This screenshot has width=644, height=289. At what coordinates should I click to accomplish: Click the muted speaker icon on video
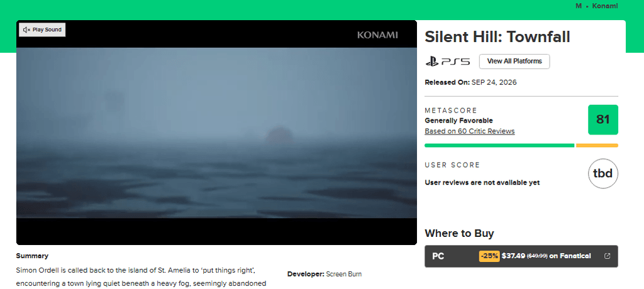tap(26, 30)
